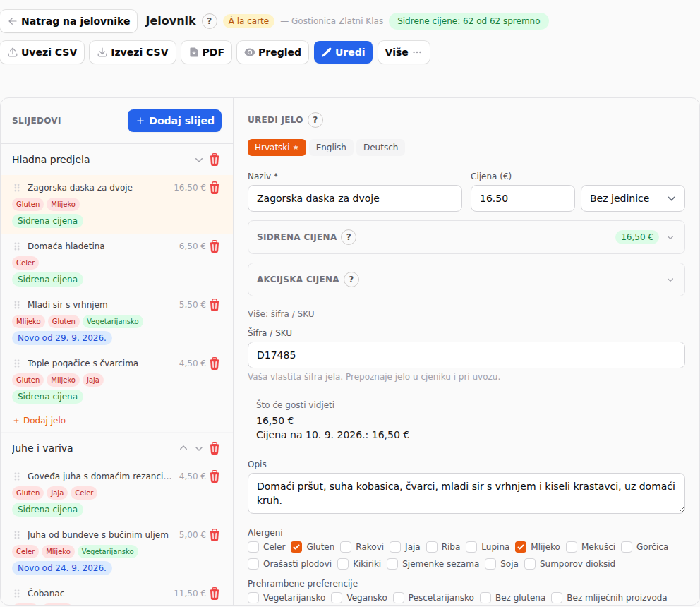This screenshot has width=700, height=607.
Task: Open the Bez jedinice unit dropdown
Action: 632,199
